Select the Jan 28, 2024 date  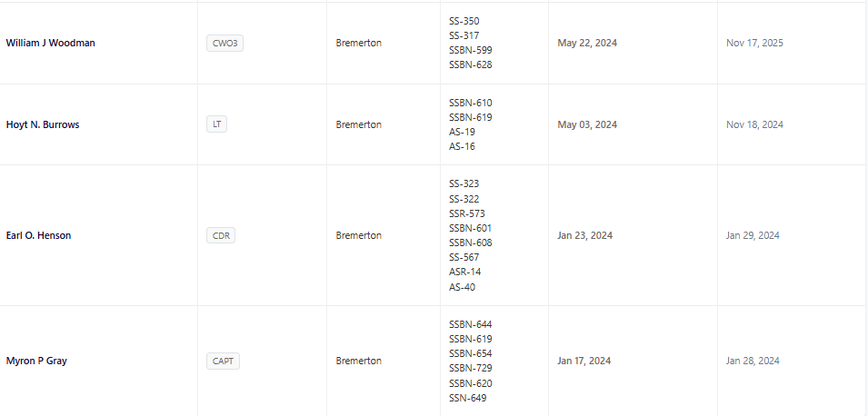click(753, 361)
